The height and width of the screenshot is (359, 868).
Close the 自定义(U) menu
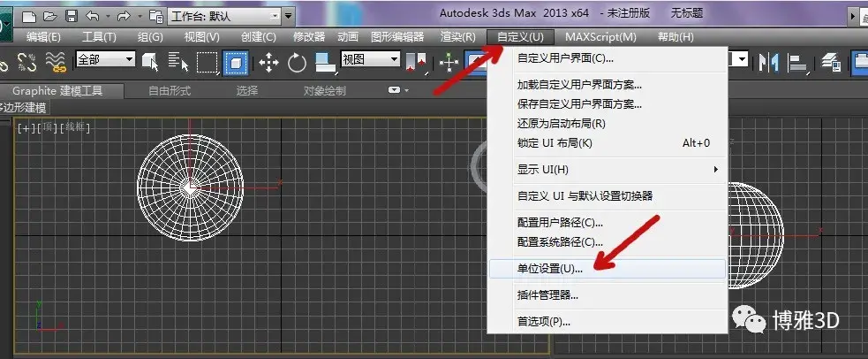point(520,37)
